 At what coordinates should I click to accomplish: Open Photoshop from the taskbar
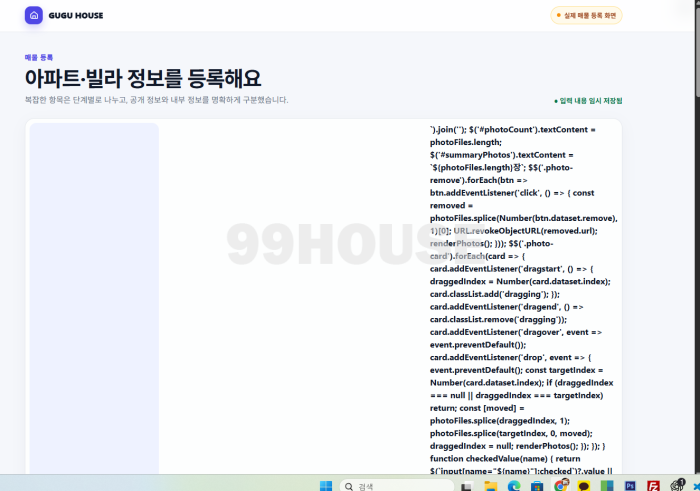point(630,486)
